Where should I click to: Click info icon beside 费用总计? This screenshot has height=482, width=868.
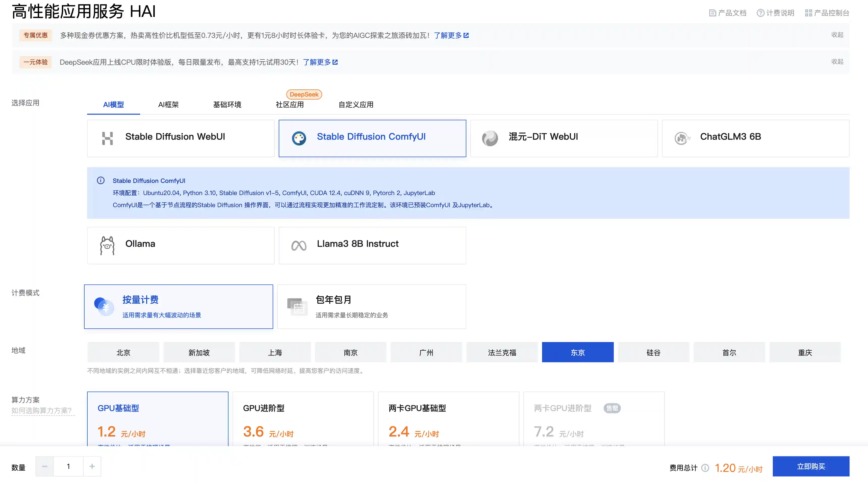pyautogui.click(x=705, y=468)
